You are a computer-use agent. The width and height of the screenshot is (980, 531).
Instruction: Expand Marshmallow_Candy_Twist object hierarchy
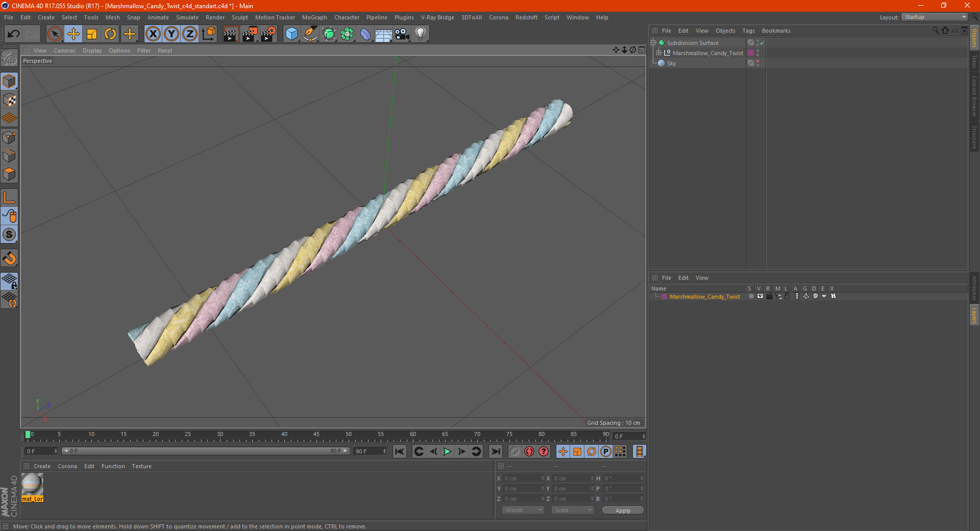(x=659, y=53)
